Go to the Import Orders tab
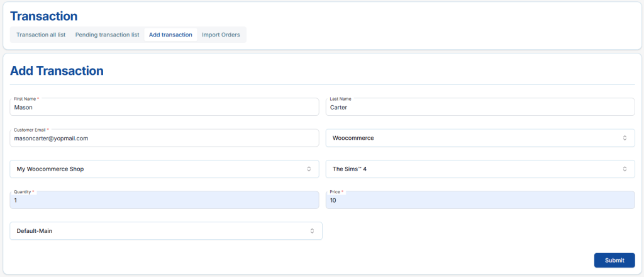 pyautogui.click(x=221, y=35)
